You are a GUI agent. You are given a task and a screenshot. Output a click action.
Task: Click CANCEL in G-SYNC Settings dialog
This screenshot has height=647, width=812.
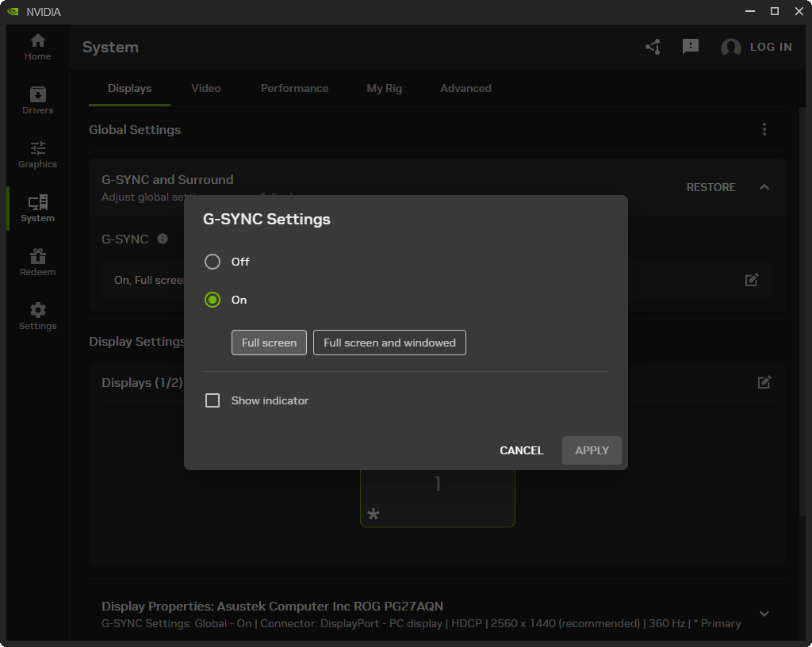[522, 450]
